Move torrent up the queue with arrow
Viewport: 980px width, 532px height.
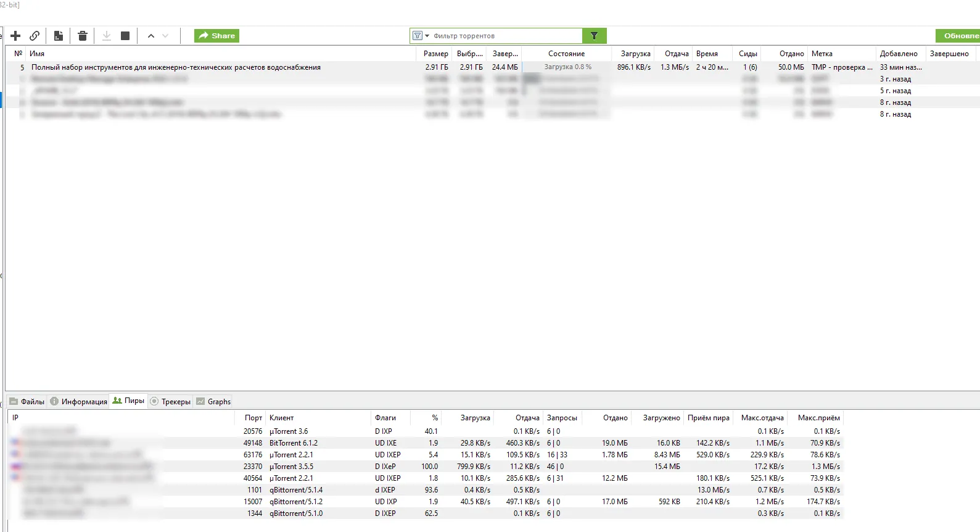coord(151,36)
